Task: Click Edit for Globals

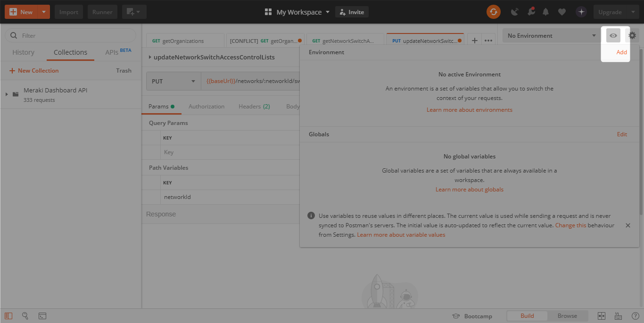Action: click(x=622, y=134)
